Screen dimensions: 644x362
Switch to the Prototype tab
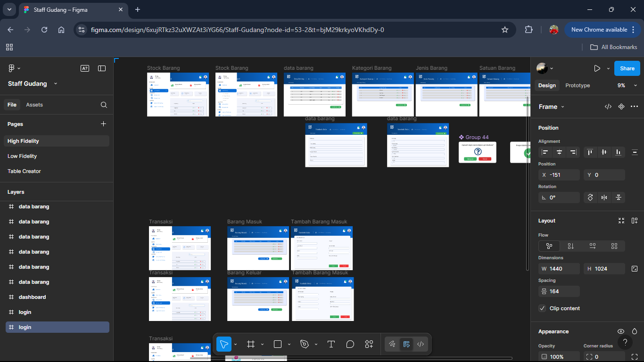578,85
